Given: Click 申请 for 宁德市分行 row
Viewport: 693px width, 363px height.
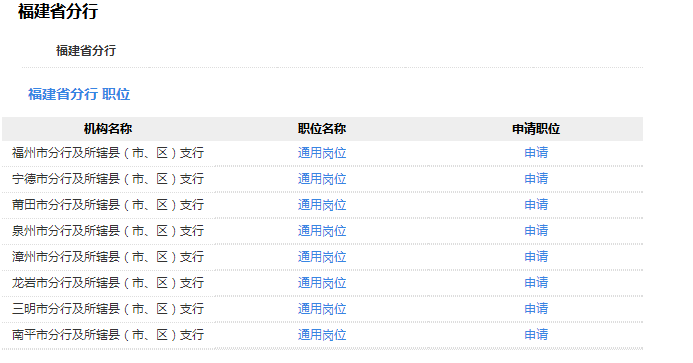Looking at the screenshot, I should [536, 179].
